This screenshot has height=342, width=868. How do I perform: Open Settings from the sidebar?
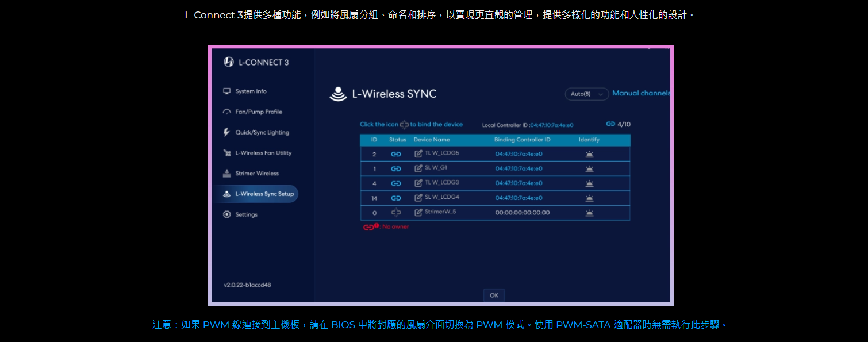pyautogui.click(x=246, y=215)
